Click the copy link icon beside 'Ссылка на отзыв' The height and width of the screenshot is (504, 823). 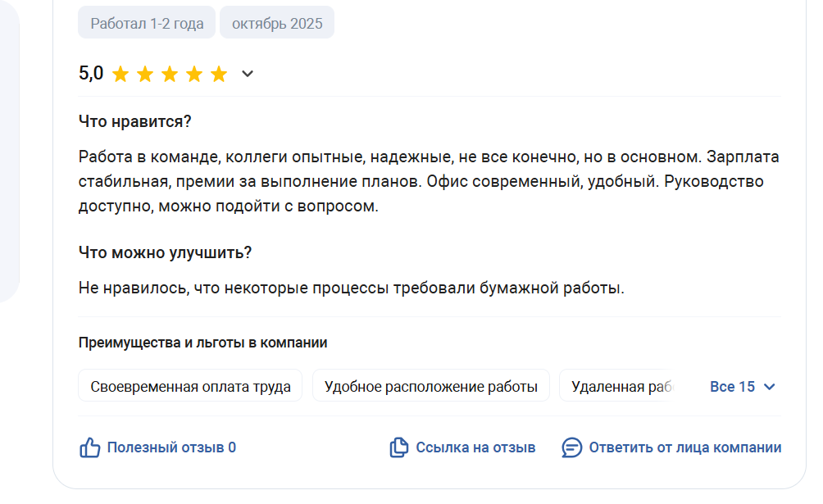click(x=399, y=447)
